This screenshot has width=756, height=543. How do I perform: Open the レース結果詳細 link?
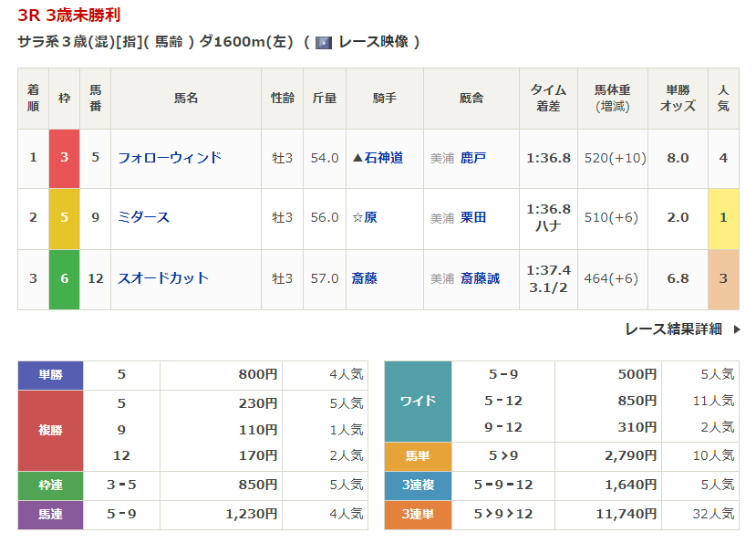(x=673, y=329)
